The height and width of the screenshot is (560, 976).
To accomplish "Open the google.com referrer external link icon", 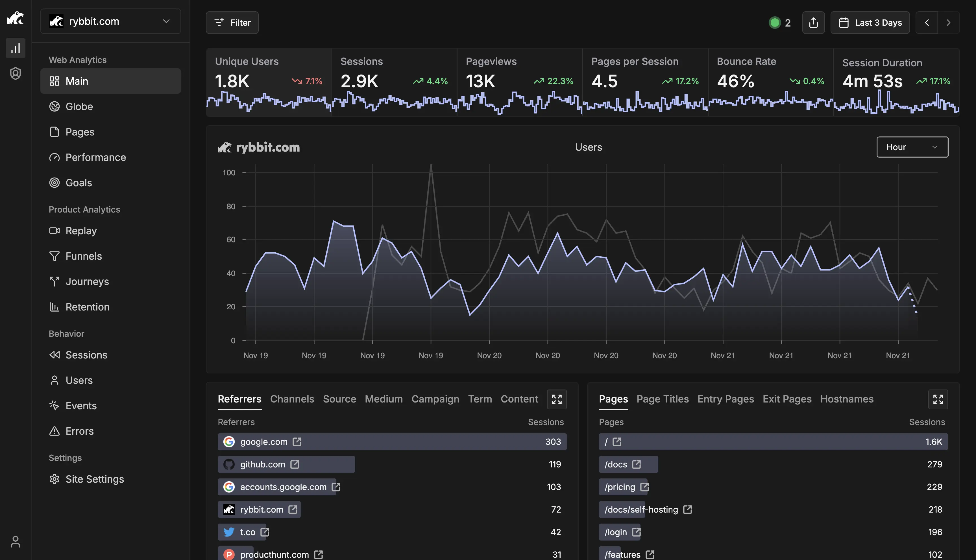I will 297,442.
